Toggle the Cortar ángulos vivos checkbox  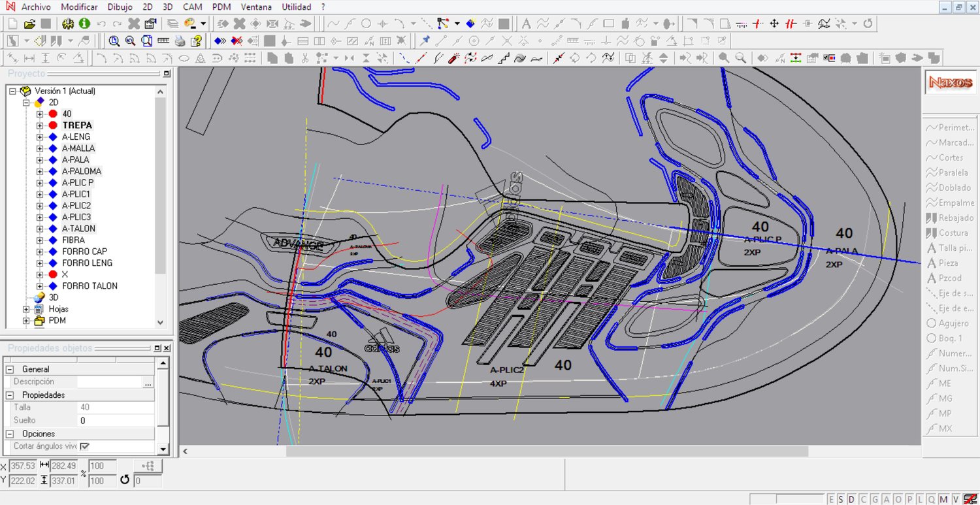pyautogui.click(x=85, y=446)
